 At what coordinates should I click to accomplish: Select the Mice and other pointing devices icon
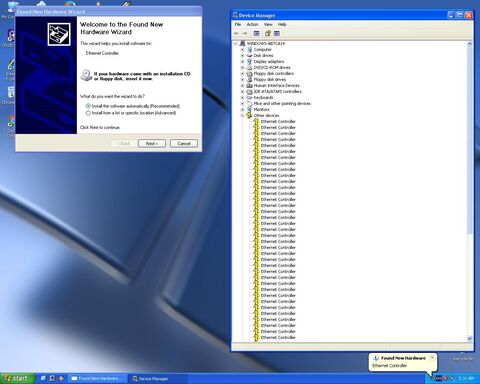[x=249, y=103]
